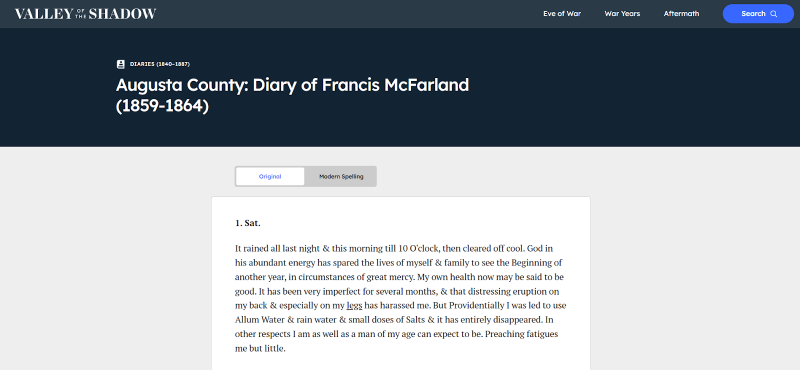Open the Eve of War menu
The image size is (800, 370).
point(562,14)
